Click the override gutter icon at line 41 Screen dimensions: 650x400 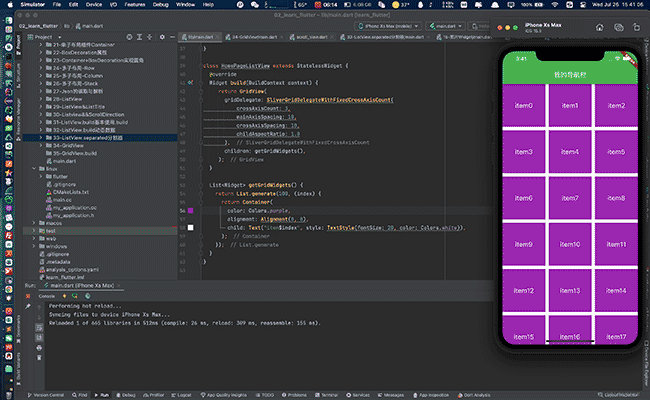pos(190,83)
